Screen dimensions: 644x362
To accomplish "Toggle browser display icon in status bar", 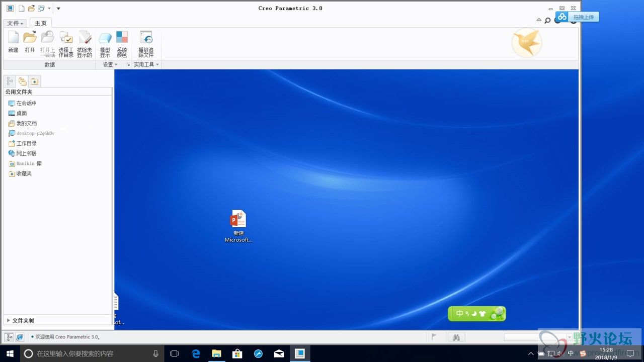I will point(20,337).
